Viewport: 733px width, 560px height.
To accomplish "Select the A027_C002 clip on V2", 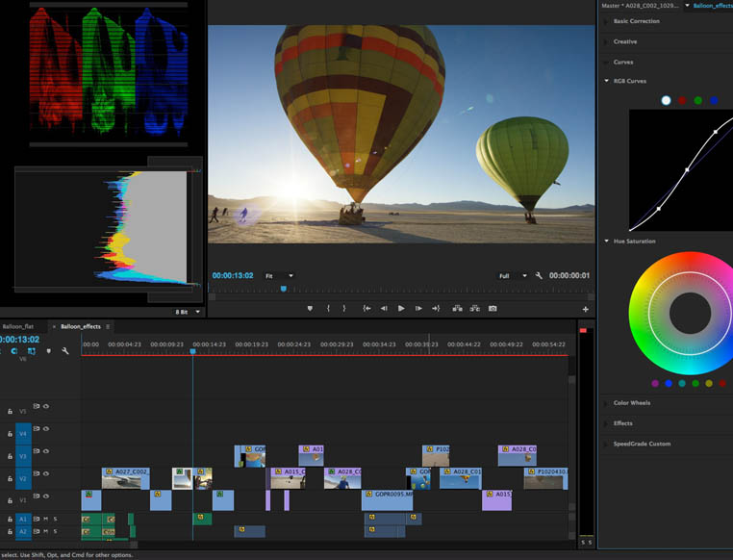I will [126, 478].
